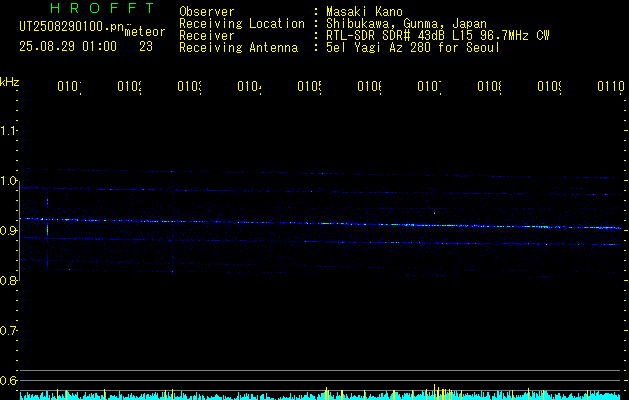Click the meteor label
Viewport: 629px width, 400px height.
[x=145, y=32]
